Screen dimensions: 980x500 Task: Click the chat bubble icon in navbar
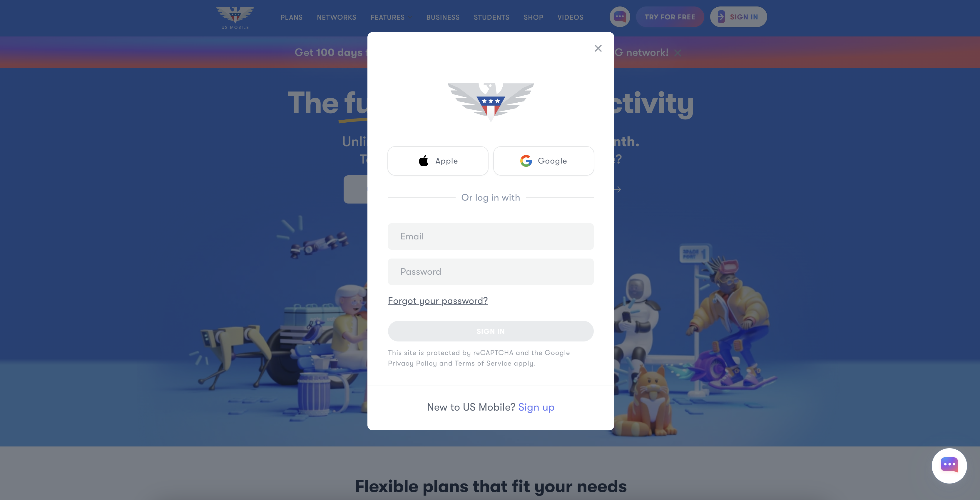click(x=619, y=16)
